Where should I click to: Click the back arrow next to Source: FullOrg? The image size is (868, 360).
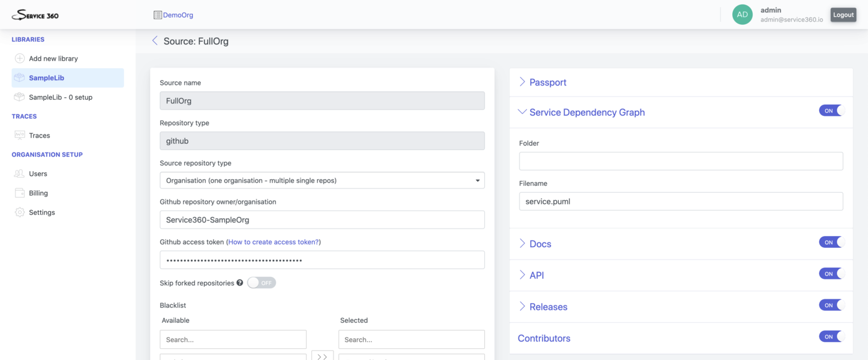point(154,41)
